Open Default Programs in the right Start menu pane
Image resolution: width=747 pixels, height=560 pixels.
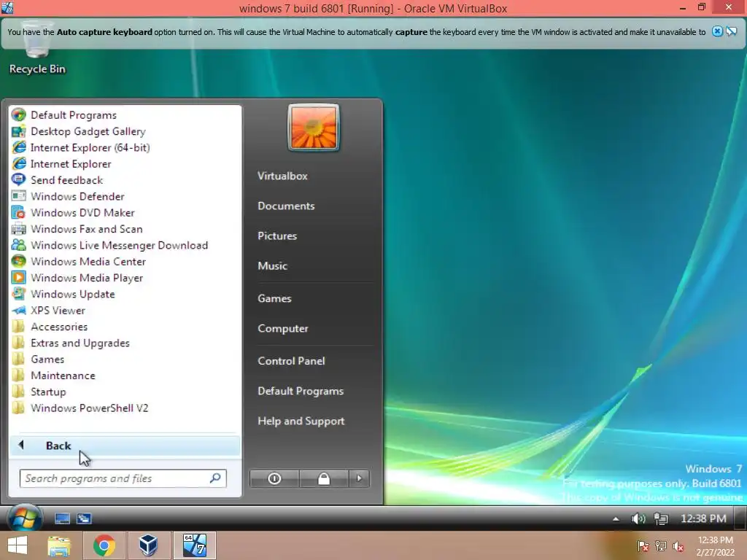click(x=300, y=391)
